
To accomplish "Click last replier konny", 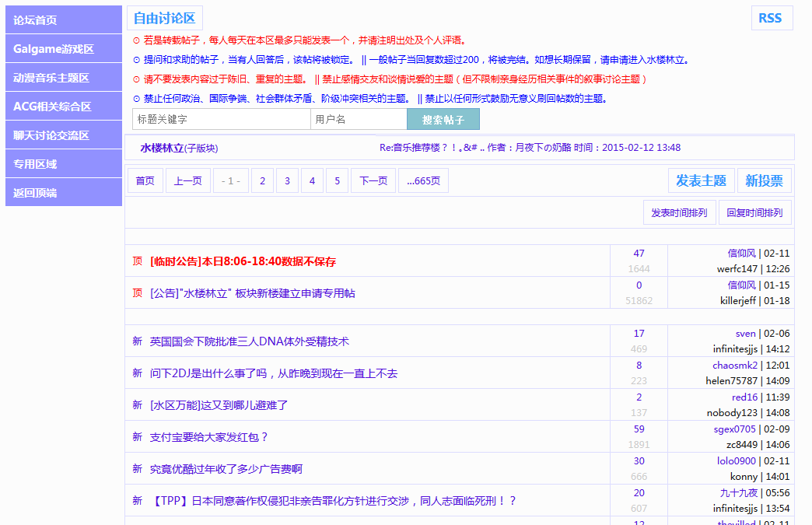I will (744, 476).
